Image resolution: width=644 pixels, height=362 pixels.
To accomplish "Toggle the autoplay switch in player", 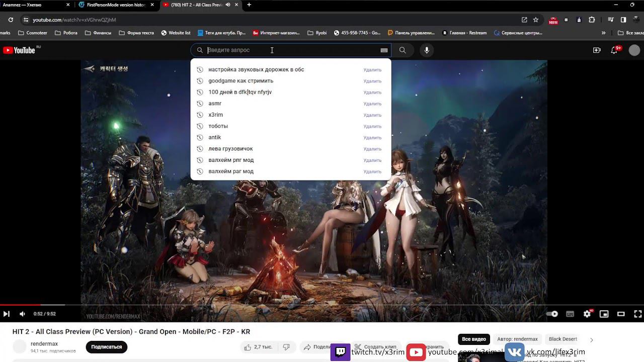I will (x=552, y=314).
